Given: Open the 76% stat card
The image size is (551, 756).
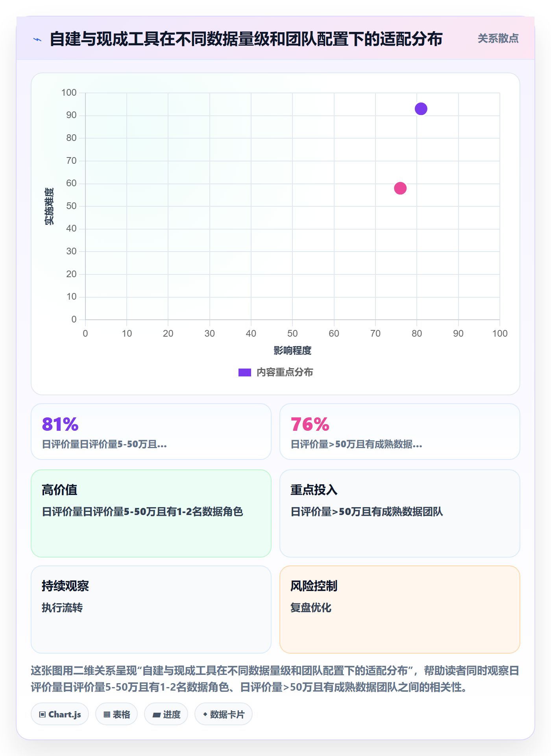Looking at the screenshot, I should pyautogui.click(x=399, y=432).
